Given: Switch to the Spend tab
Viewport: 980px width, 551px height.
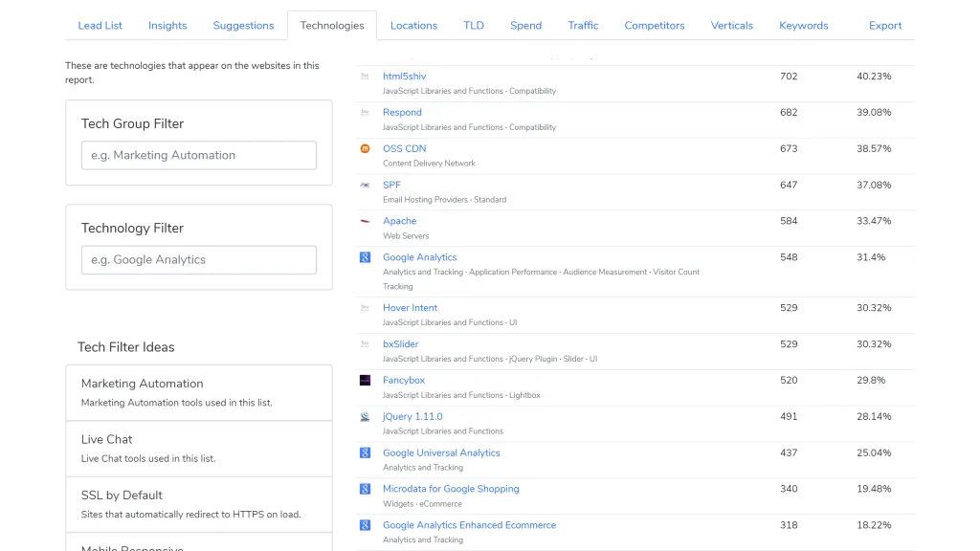Looking at the screenshot, I should point(525,26).
